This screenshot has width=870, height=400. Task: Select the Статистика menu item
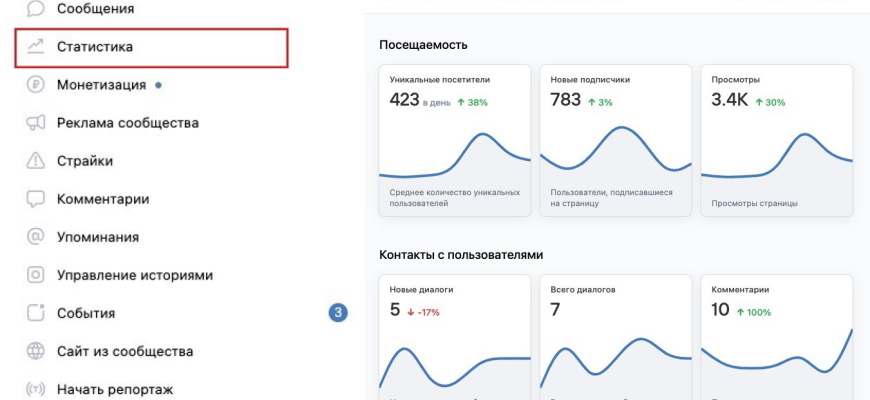95,47
